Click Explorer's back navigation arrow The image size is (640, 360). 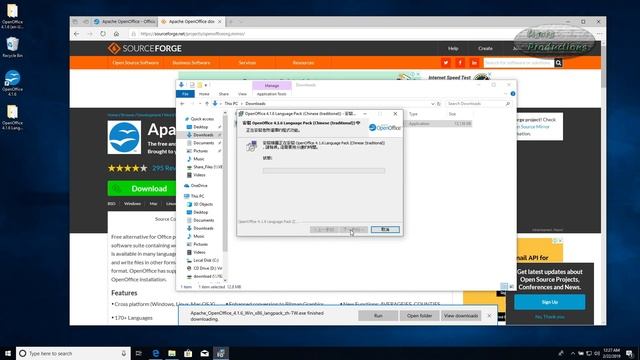(x=182, y=104)
